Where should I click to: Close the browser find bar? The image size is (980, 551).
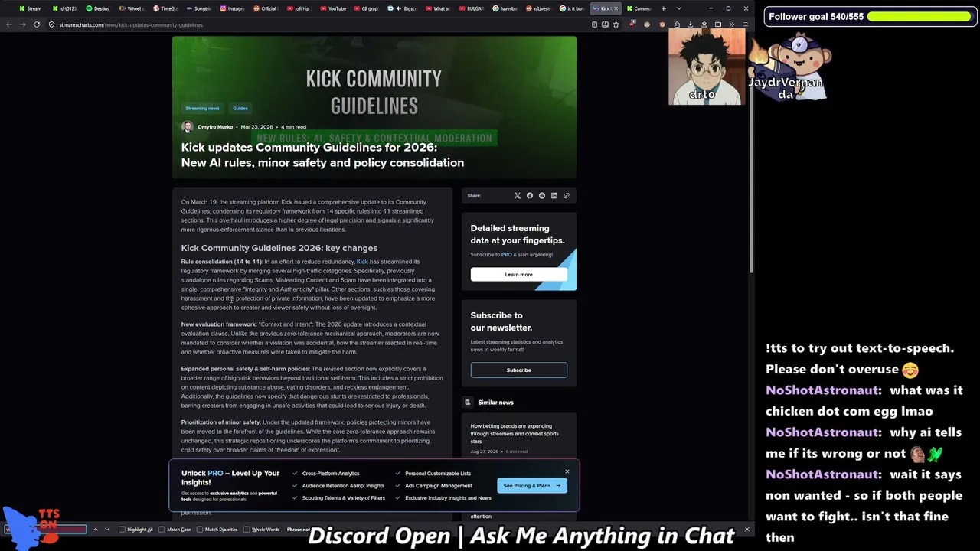coord(747,530)
